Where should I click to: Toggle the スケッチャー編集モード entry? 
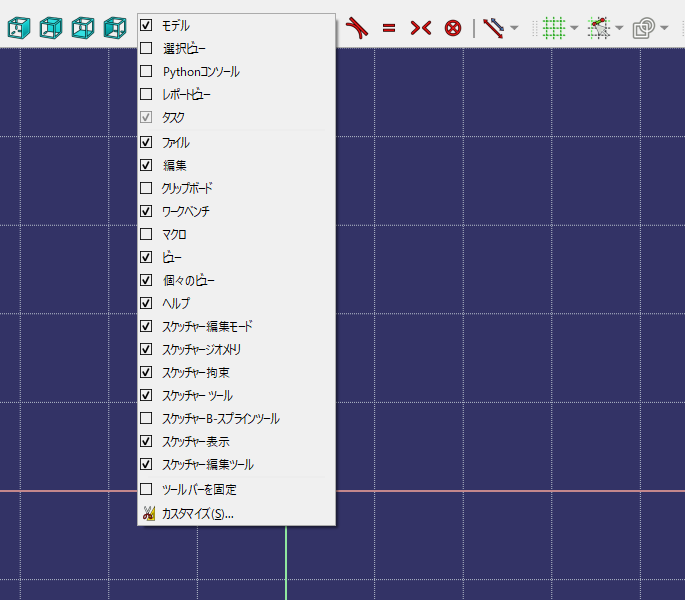pos(236,326)
